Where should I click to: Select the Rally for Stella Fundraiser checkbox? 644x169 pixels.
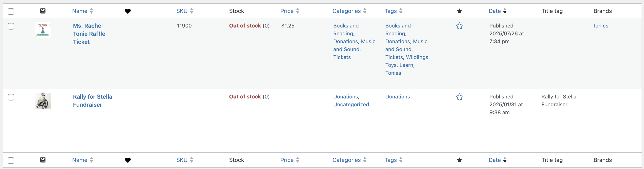pos(11,97)
